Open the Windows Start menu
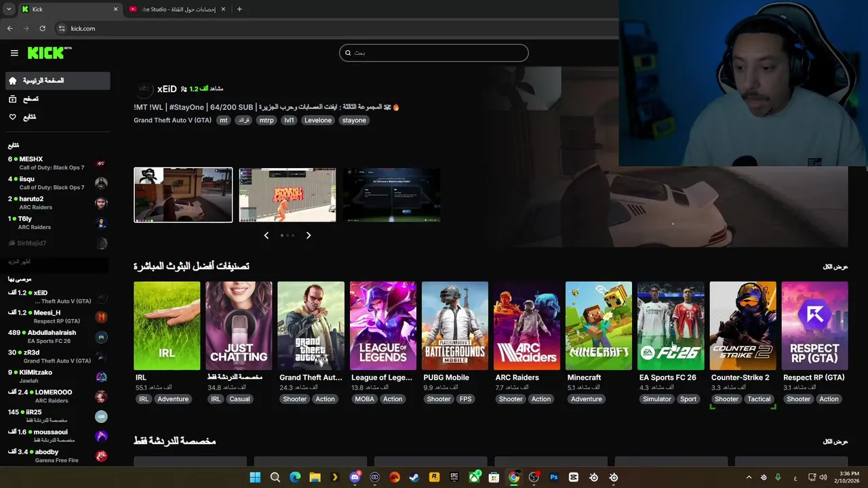Image resolution: width=868 pixels, height=488 pixels. point(255,477)
